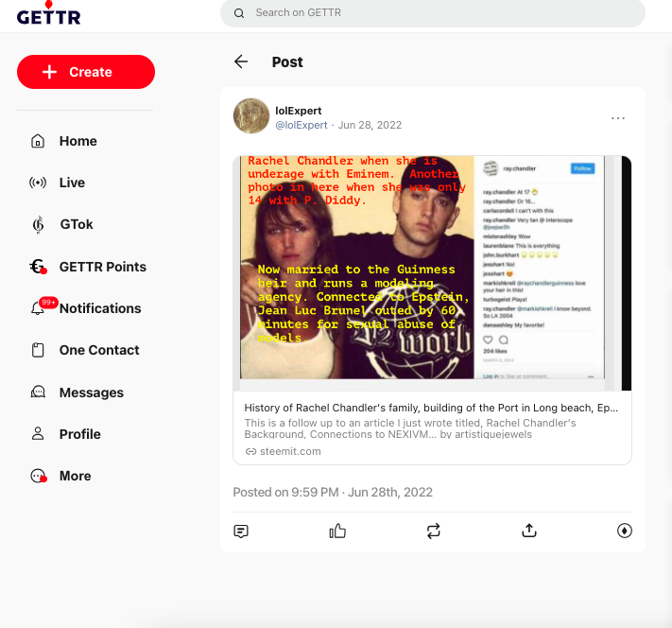
Task: Click the GETTR logo
Action: (x=49, y=13)
